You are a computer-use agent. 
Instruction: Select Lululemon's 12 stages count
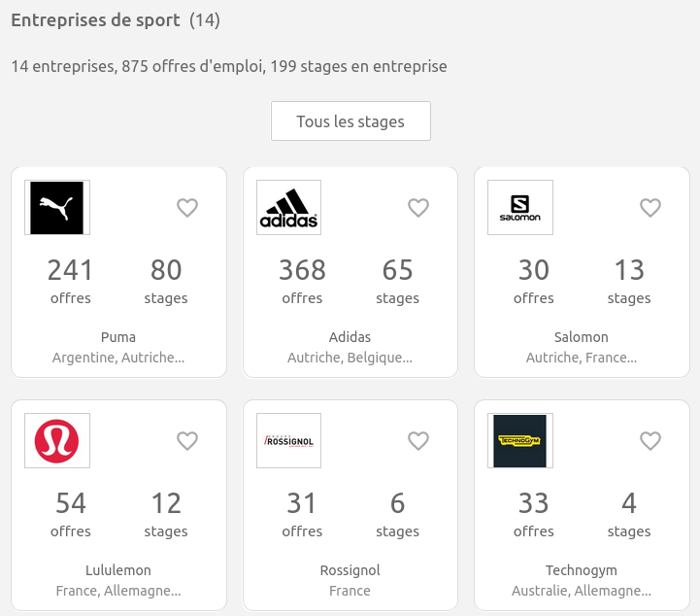pos(166,514)
